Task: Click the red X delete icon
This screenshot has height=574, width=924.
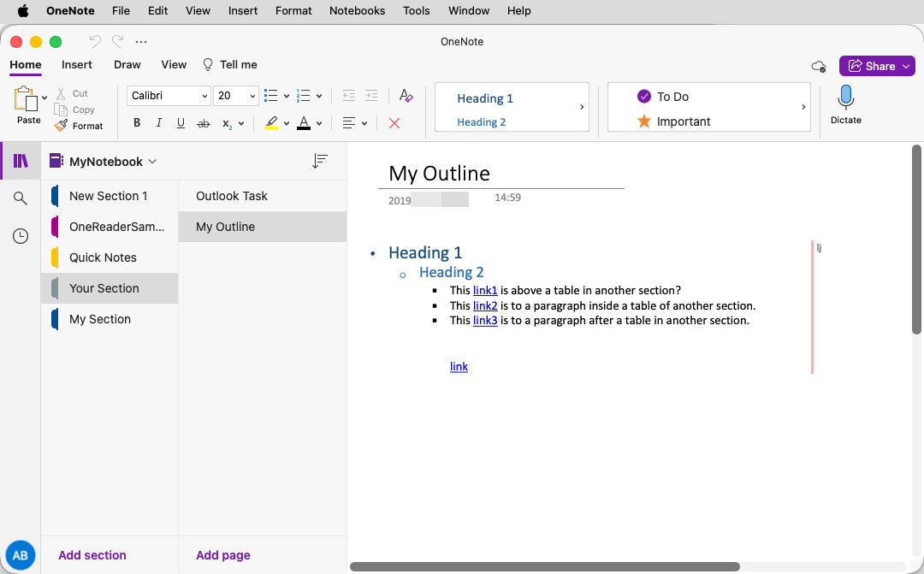Action: coord(394,123)
